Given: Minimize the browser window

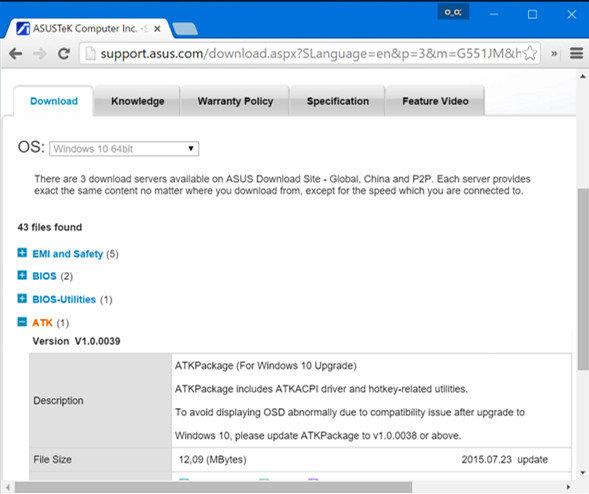Looking at the screenshot, I should click(494, 14).
